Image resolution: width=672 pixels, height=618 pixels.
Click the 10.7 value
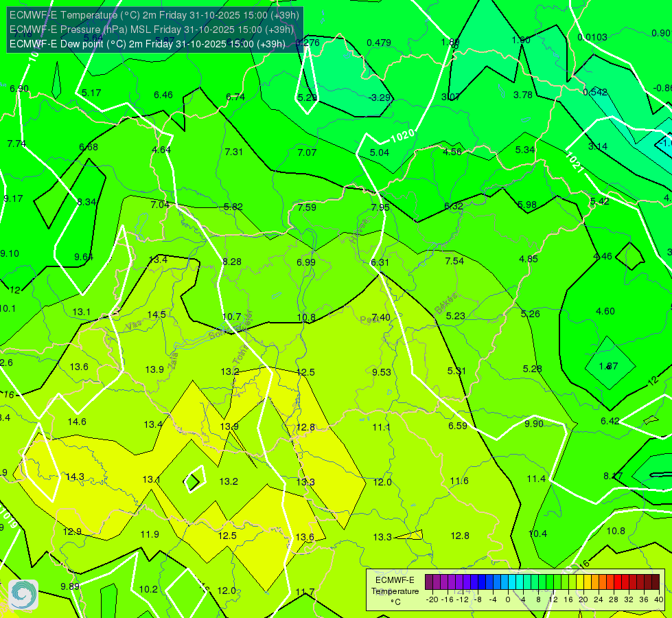click(232, 317)
